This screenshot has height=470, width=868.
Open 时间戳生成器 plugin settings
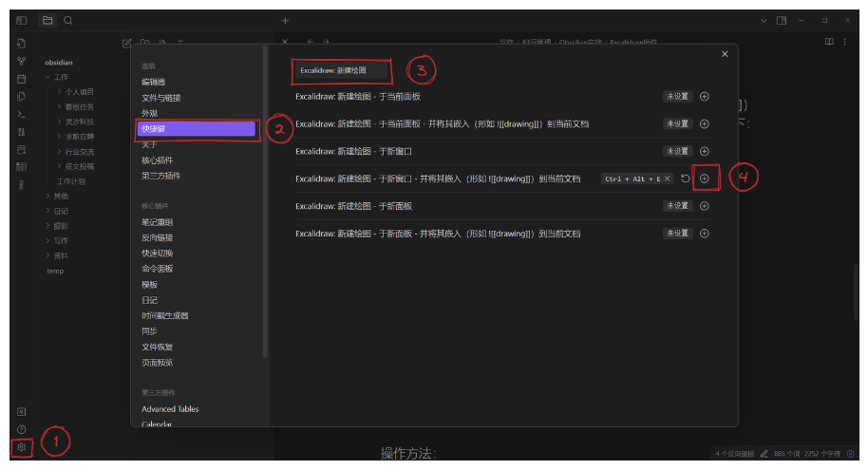[x=165, y=315]
